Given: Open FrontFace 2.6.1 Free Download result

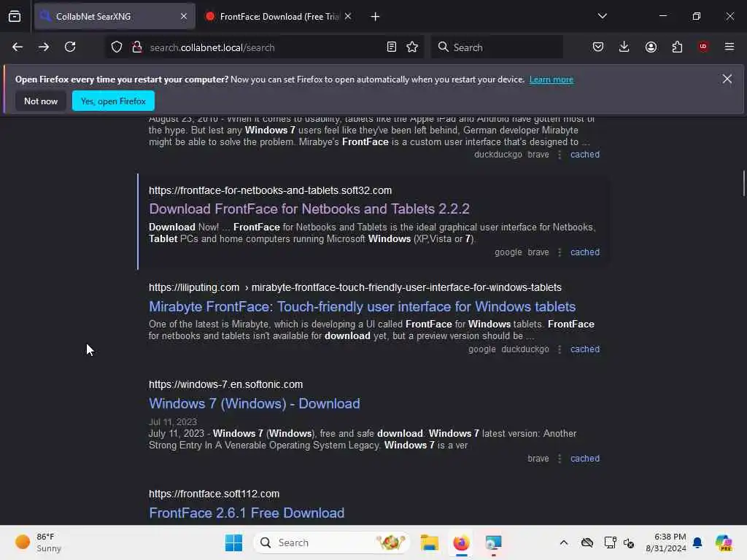Looking at the screenshot, I should pos(247,513).
